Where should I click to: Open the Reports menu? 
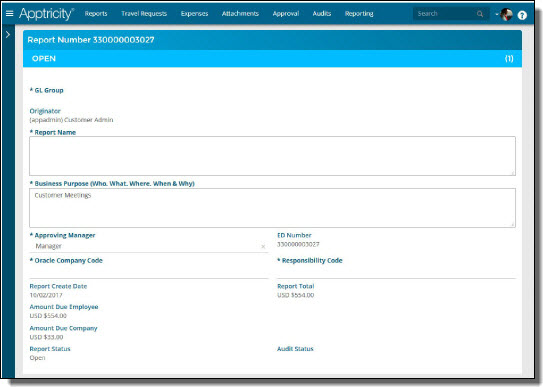tap(96, 14)
